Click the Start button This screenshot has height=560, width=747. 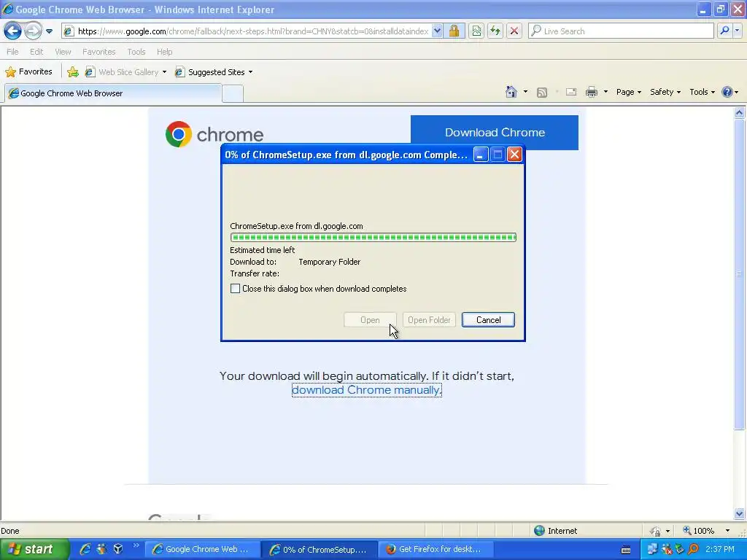click(x=34, y=549)
